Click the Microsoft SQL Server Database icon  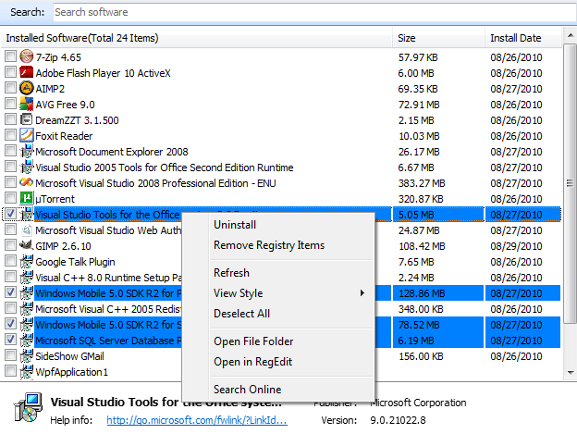coord(26,340)
